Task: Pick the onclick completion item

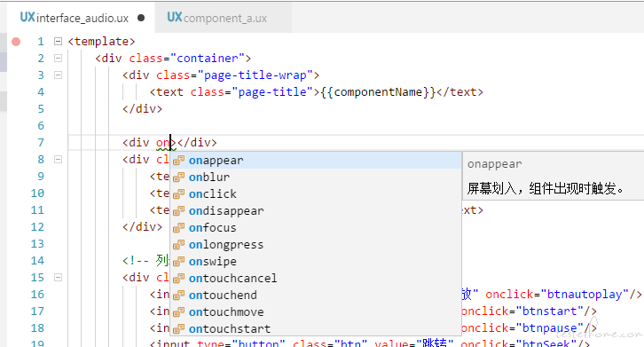Action: pos(316,193)
